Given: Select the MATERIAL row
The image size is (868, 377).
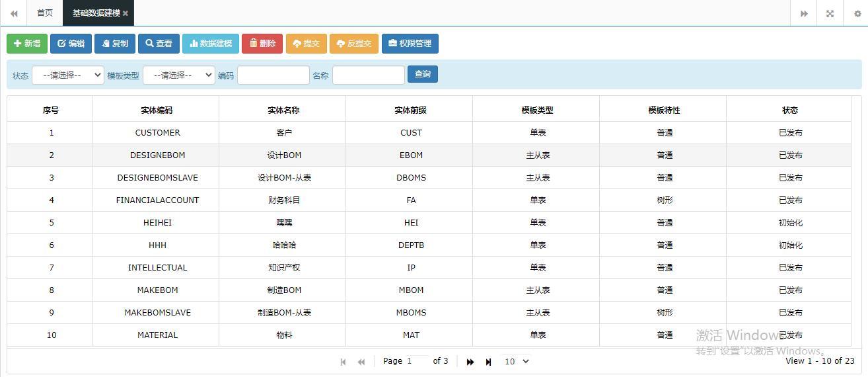Looking at the screenshot, I should (x=429, y=335).
